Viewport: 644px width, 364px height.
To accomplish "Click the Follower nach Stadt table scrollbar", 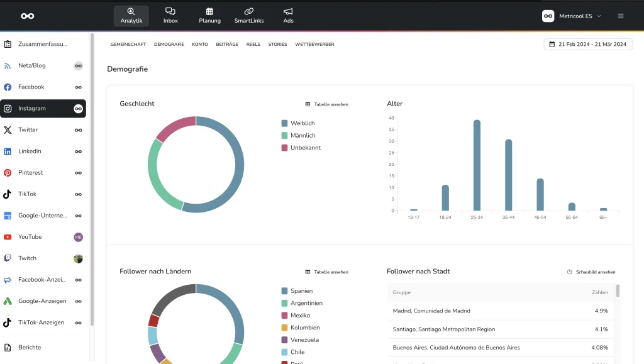I will point(618,291).
